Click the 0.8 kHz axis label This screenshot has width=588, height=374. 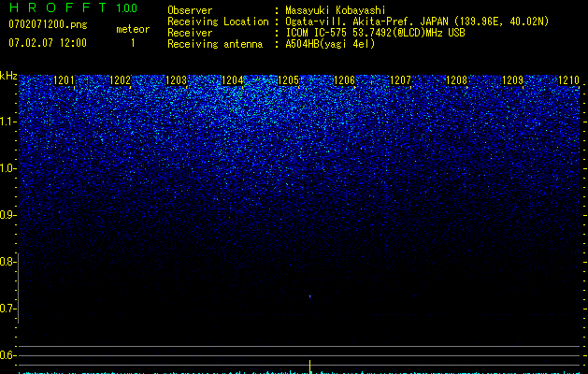pos(7,262)
